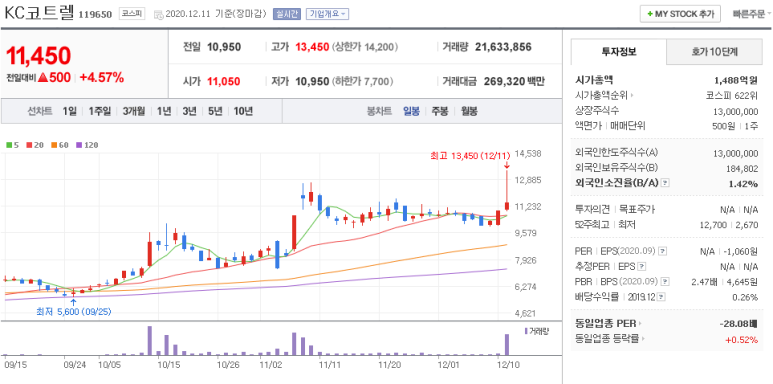Click the 전일 value 10,950
773x384 pixels.
coord(224,47)
